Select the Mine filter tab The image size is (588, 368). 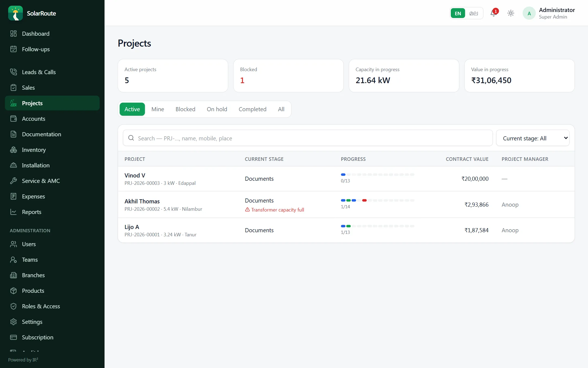(x=158, y=109)
